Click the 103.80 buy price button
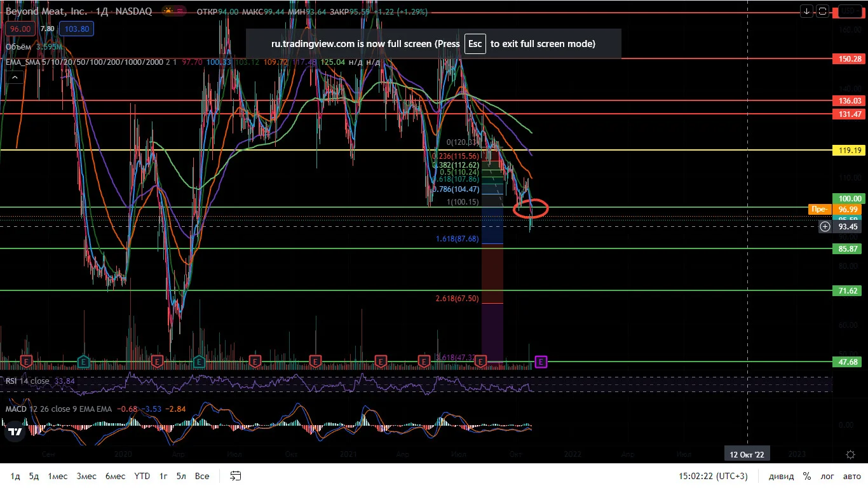This screenshot has height=488, width=868. coord(76,29)
